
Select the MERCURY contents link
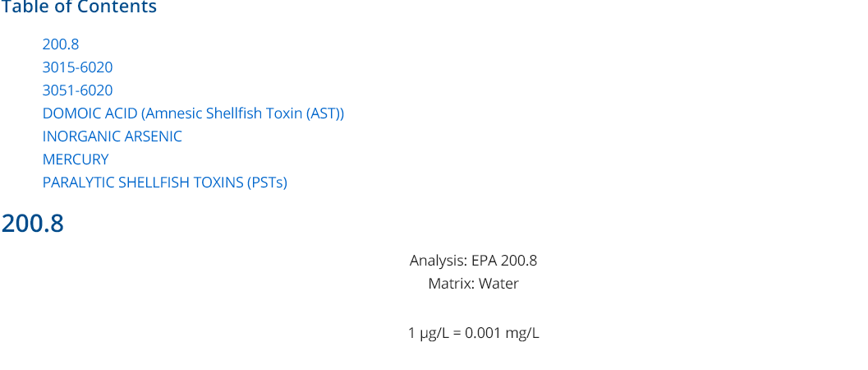(76, 160)
